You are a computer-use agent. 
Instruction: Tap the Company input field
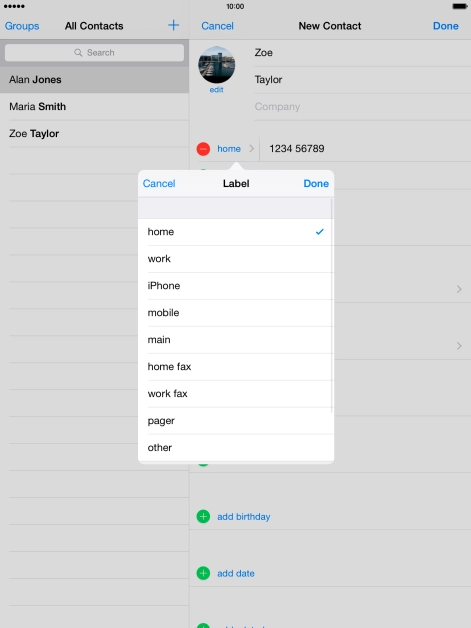pyautogui.click(x=362, y=107)
